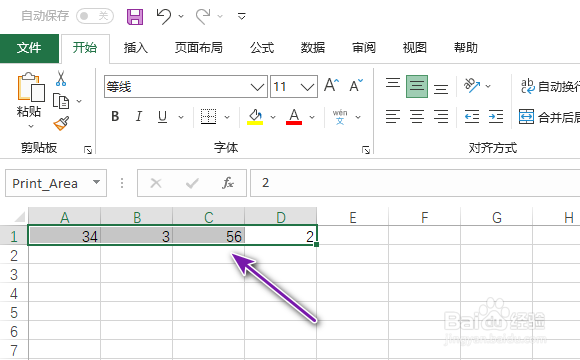The width and height of the screenshot is (580, 360).
Task: Open the 文件 menu
Action: [x=29, y=48]
